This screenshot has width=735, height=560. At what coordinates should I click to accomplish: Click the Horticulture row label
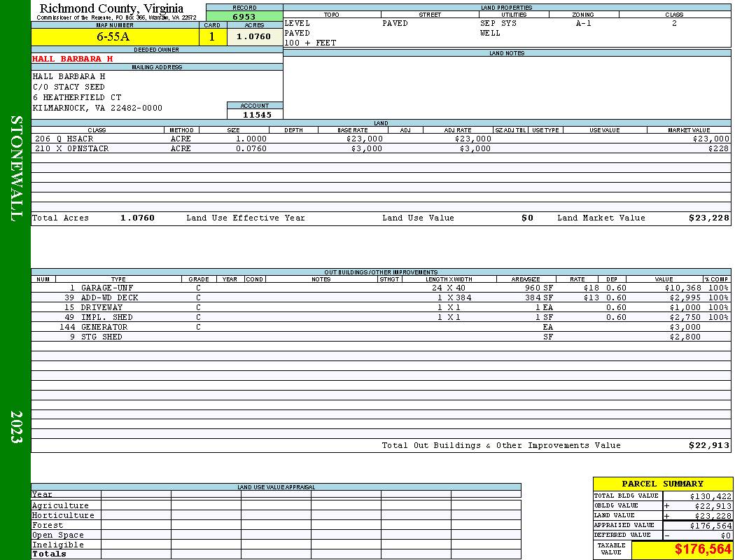[63, 515]
